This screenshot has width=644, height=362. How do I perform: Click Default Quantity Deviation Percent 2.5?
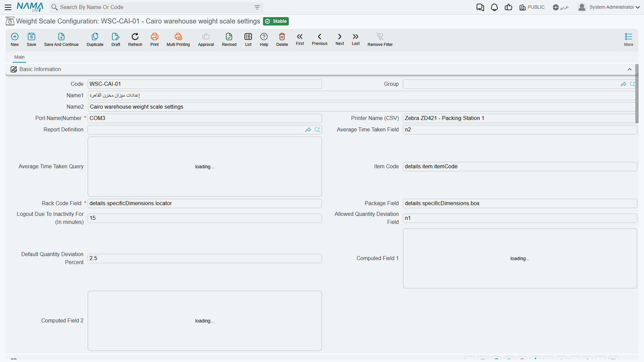click(205, 258)
